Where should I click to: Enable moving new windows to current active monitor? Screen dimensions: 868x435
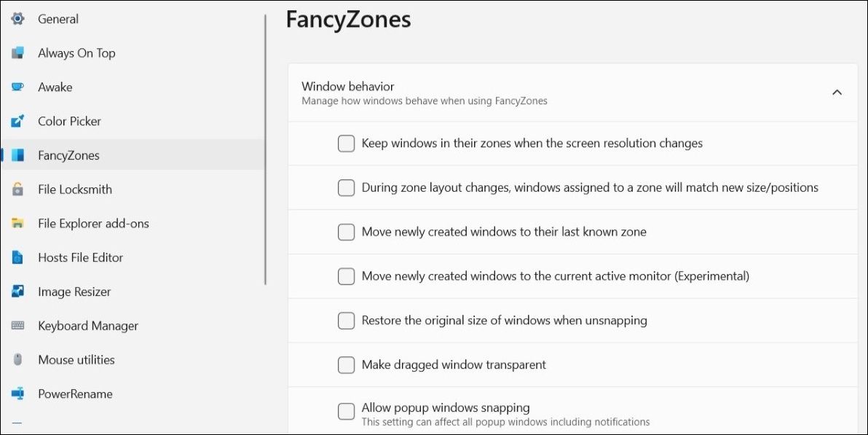346,275
